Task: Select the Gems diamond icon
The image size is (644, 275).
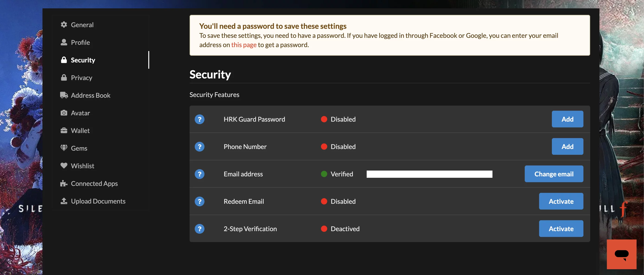Action: (x=64, y=148)
